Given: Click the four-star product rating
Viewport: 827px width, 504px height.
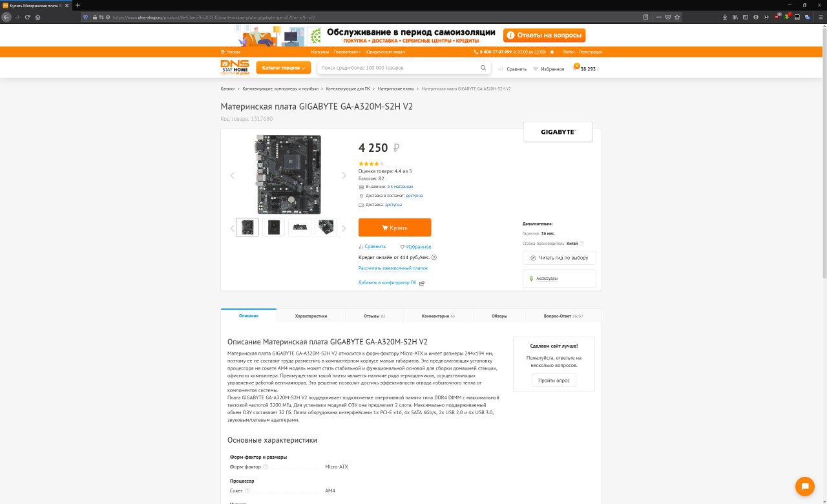Looking at the screenshot, I should pyautogui.click(x=371, y=163).
